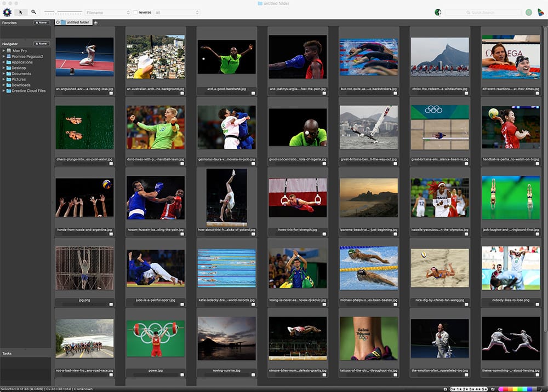Click the round green button beside Quick Search

528,12
